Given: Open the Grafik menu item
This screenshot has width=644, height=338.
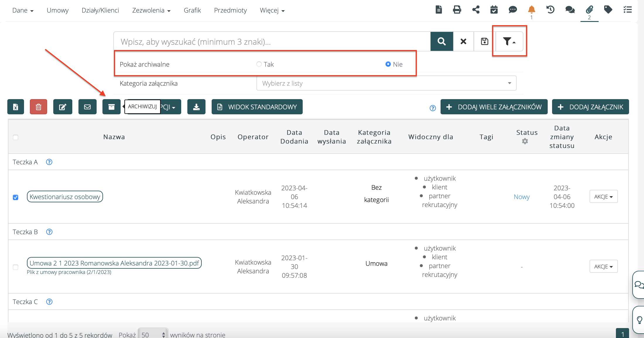Looking at the screenshot, I should point(192,11).
